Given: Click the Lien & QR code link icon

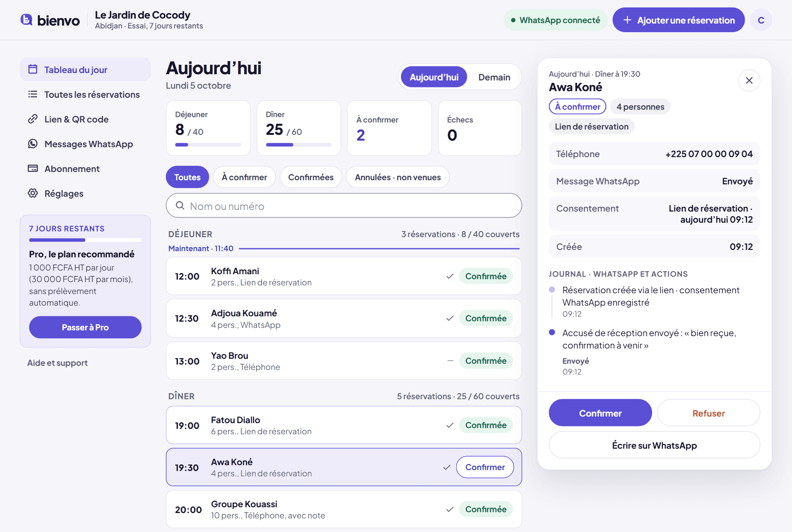Looking at the screenshot, I should (x=33, y=119).
